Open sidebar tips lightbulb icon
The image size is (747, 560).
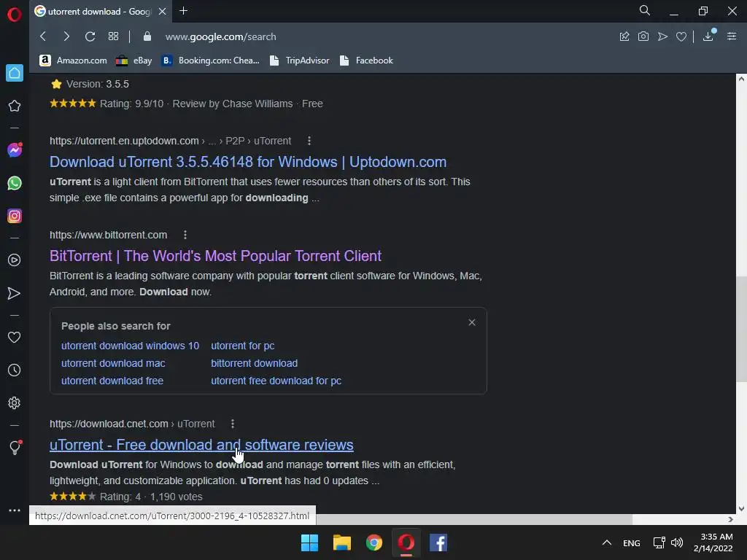(x=15, y=448)
